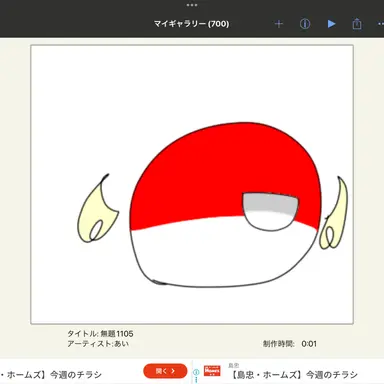Tap the three-dot handle at top center

(x=192, y=5)
